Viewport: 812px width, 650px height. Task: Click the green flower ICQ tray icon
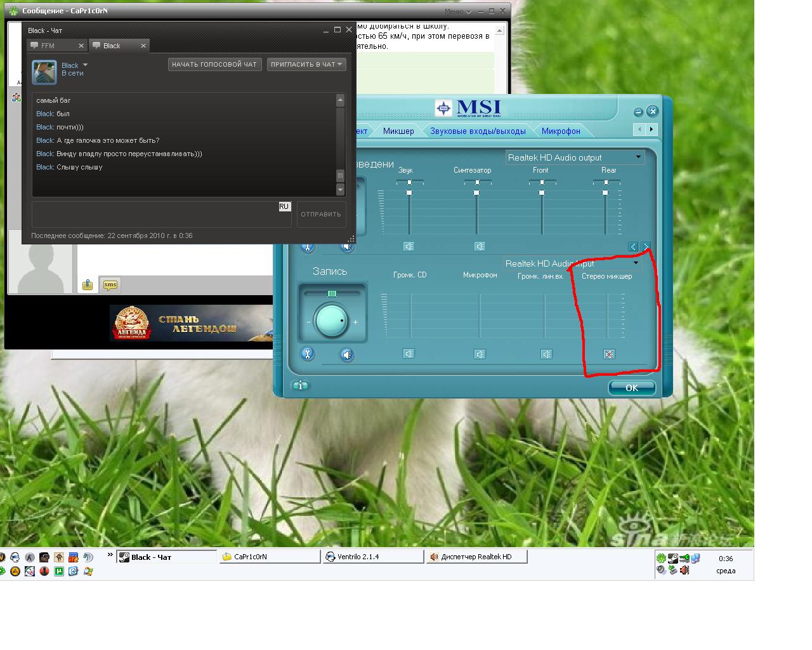661,559
